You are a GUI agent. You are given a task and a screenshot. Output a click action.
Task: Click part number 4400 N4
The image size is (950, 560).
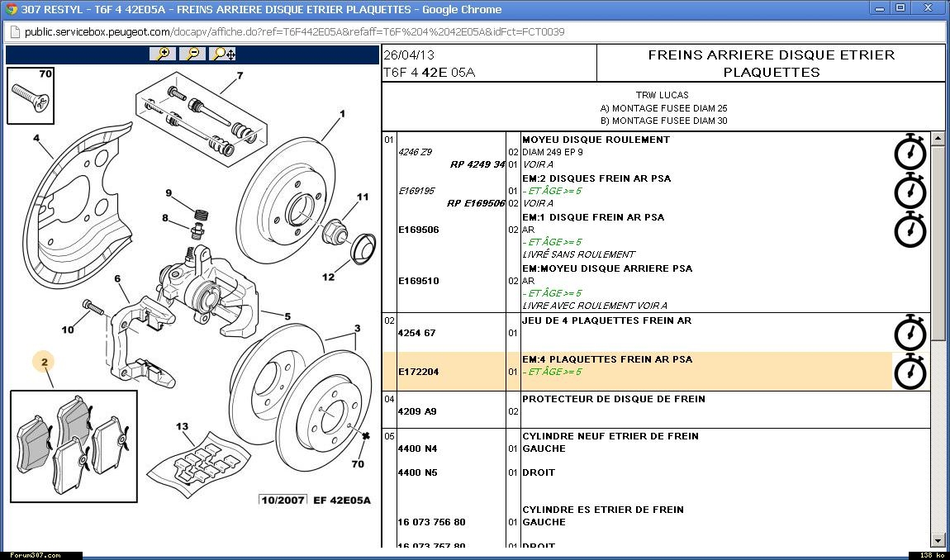[x=417, y=448]
